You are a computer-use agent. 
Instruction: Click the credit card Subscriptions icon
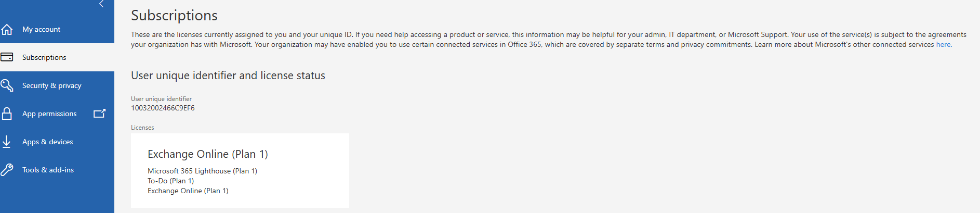[7, 57]
